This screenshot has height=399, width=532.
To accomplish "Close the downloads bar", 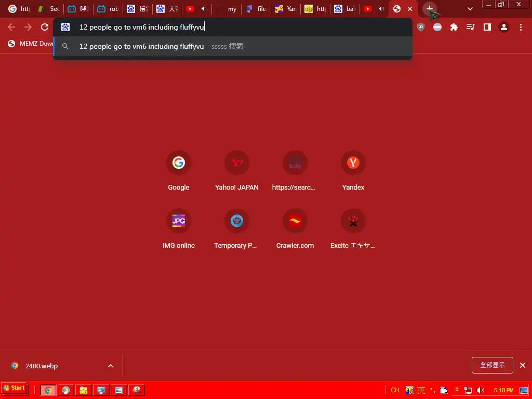I will 523,365.
